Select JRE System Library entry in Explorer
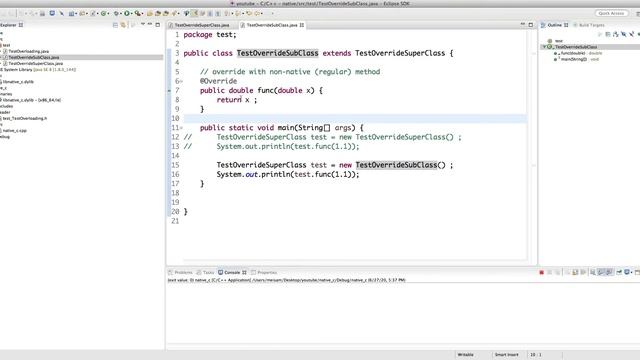640x360 pixels. click(38, 70)
